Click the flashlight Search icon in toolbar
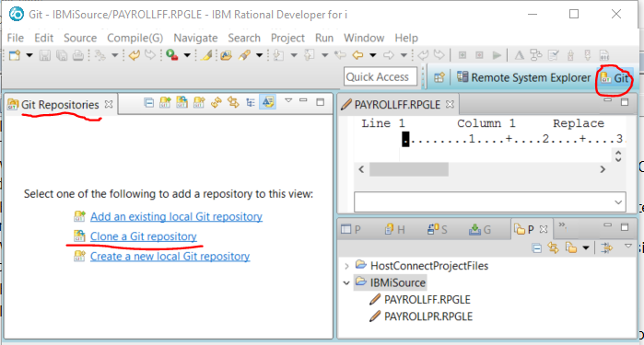This screenshot has height=345, width=644. point(244,55)
